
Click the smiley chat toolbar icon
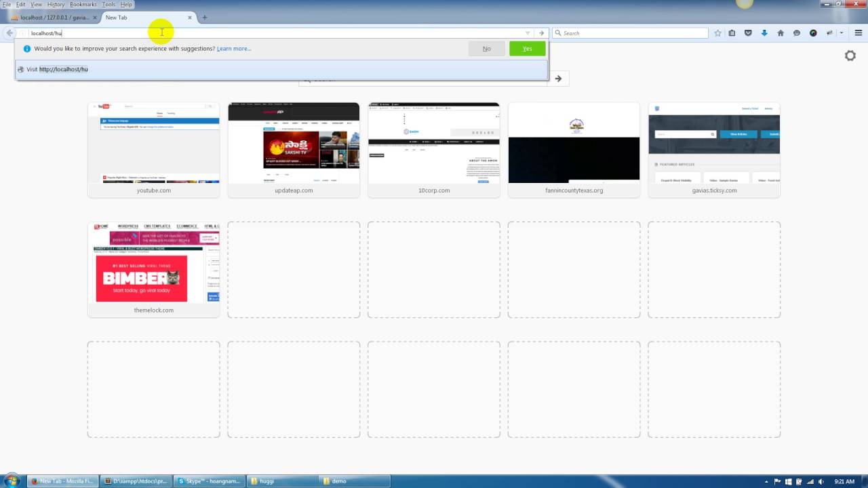(x=797, y=33)
